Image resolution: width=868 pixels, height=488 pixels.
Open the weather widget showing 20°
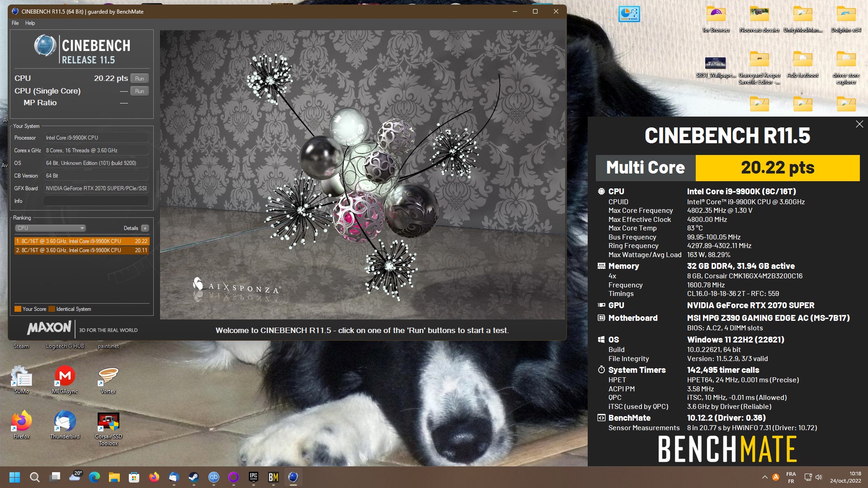(75, 476)
